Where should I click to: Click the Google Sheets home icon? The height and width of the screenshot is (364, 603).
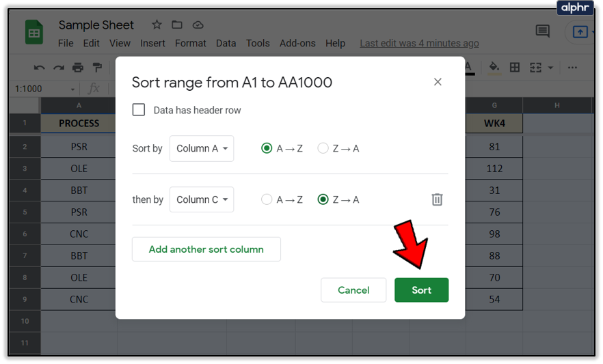pyautogui.click(x=33, y=33)
